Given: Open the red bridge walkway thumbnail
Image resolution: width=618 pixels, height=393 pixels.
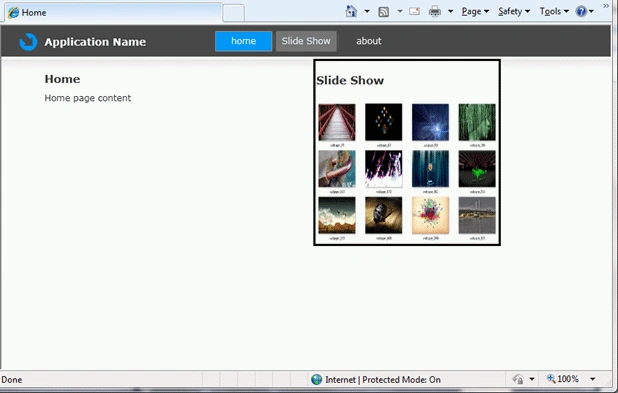Looking at the screenshot, I should tap(337, 122).
